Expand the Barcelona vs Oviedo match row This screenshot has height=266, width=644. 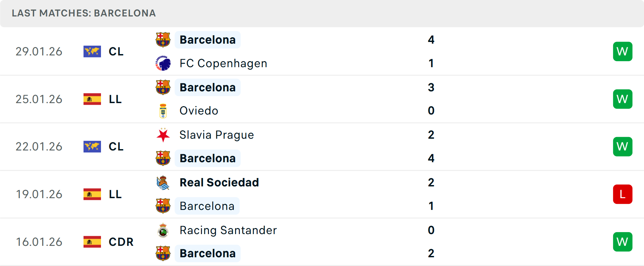322,99
